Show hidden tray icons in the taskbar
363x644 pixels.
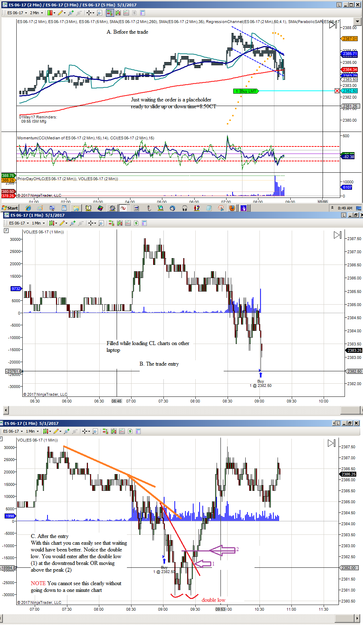pos(332,208)
